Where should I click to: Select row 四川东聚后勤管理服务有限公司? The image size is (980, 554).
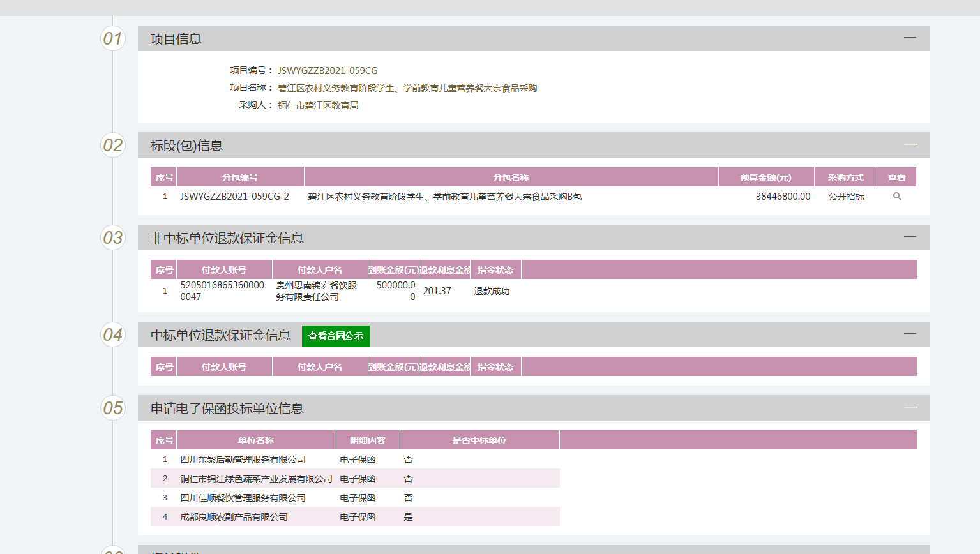355,460
